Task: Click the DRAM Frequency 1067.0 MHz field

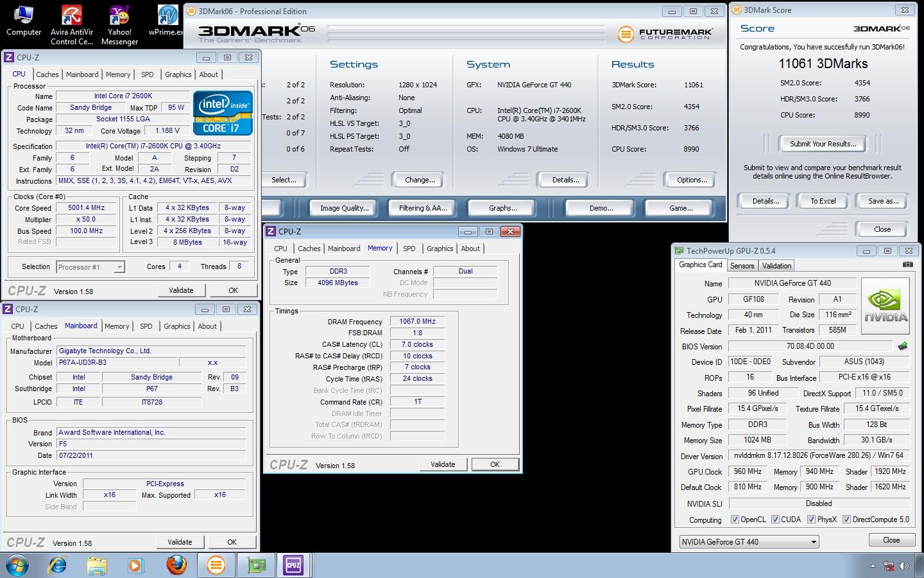Action: click(x=417, y=321)
